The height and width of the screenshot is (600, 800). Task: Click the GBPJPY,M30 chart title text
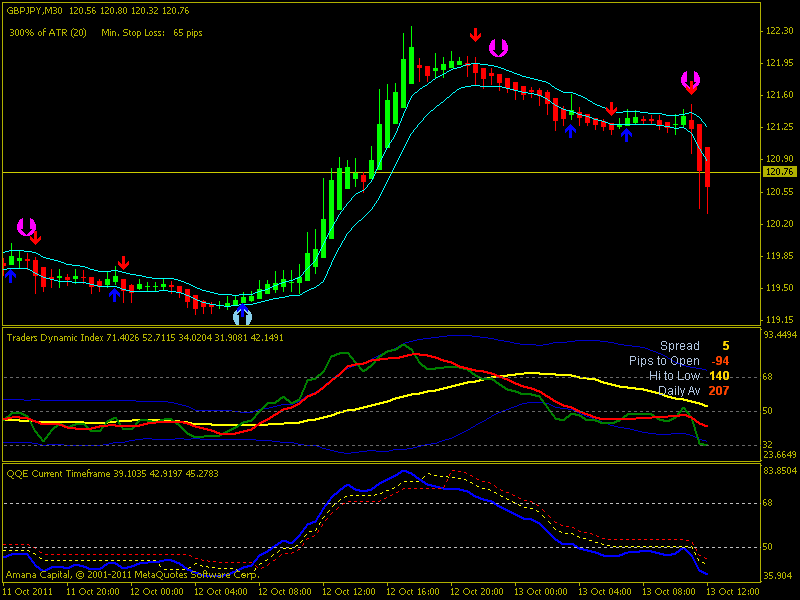40,10
